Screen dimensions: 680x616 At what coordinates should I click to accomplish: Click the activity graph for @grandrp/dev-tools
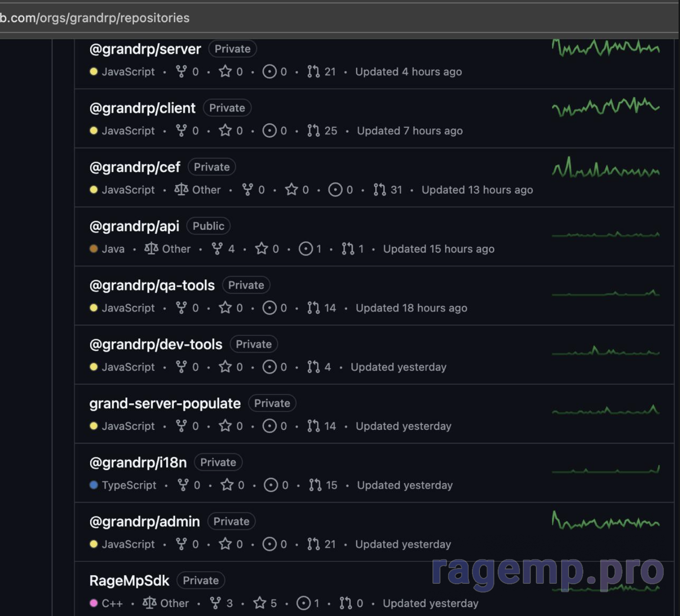pos(606,351)
